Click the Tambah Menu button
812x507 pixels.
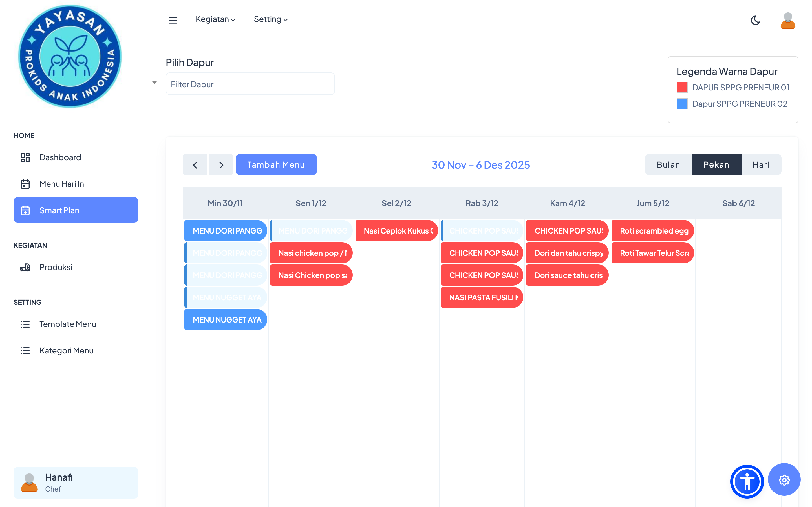276,165
